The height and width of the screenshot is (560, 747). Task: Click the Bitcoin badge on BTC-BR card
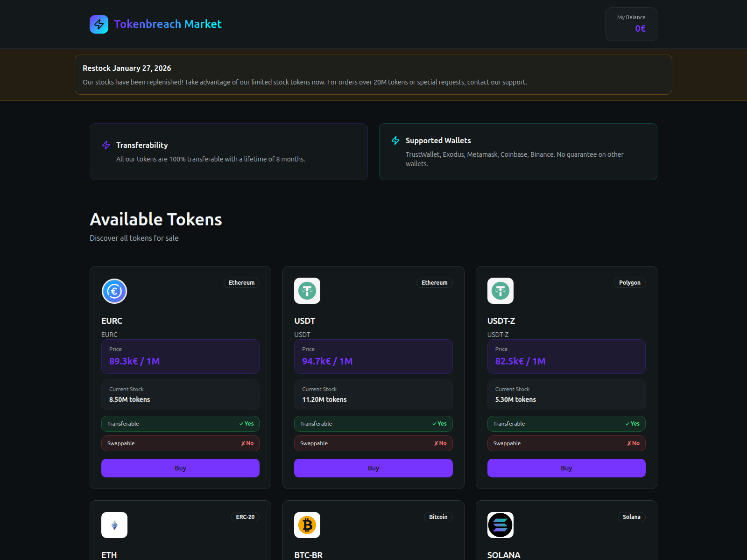438,517
